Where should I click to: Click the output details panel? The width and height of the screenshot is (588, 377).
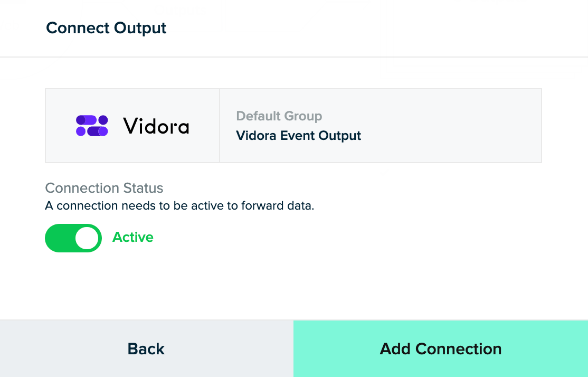[x=381, y=126]
